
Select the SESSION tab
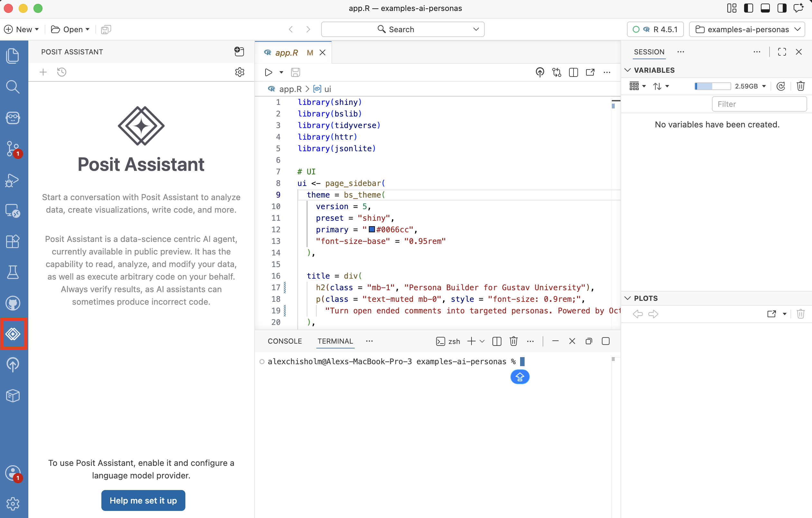[649, 52]
